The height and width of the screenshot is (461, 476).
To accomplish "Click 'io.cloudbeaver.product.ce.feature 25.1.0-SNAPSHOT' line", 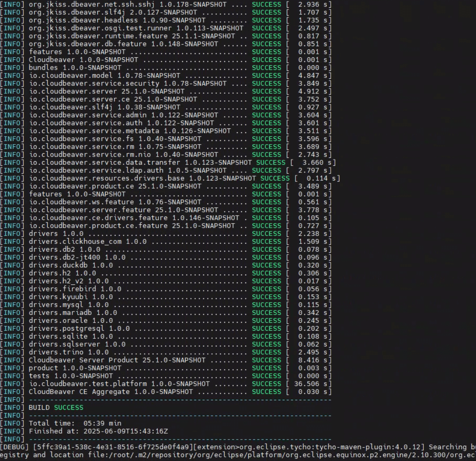I will pos(166,226).
